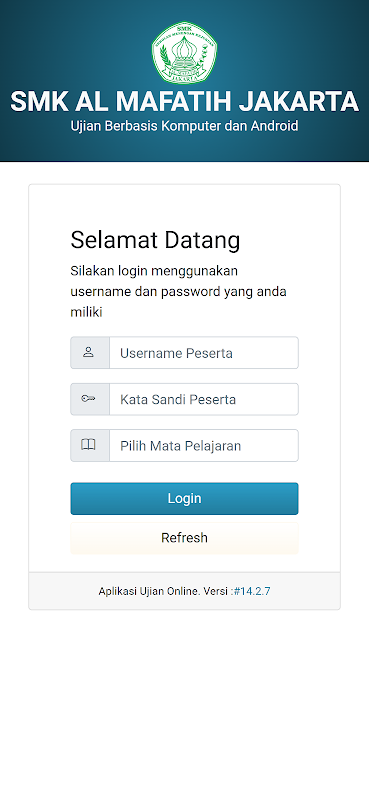
Task: Open the Pilih Mata Pelajaran selector
Action: 204,445
